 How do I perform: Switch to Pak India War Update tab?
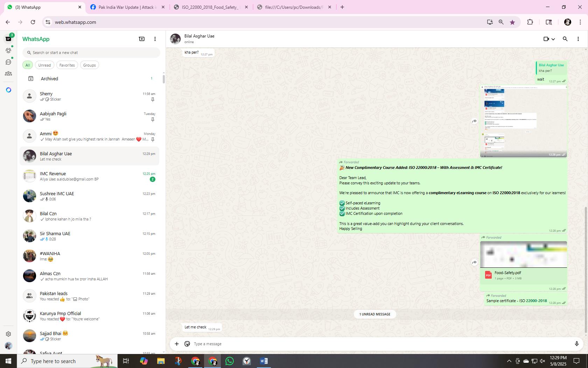point(128,7)
